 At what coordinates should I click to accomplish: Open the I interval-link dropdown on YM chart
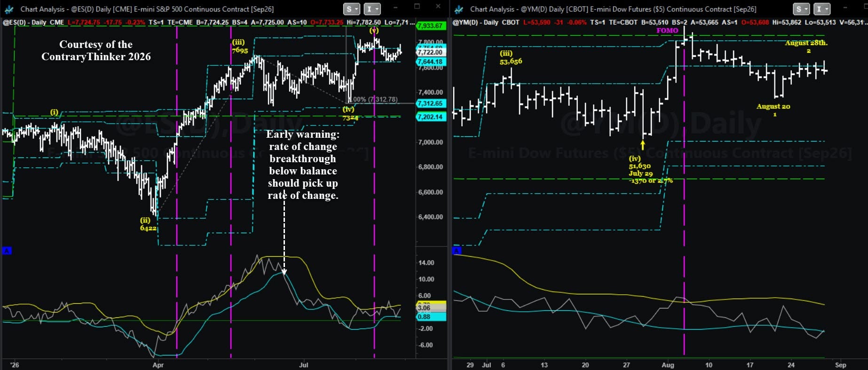tap(821, 9)
